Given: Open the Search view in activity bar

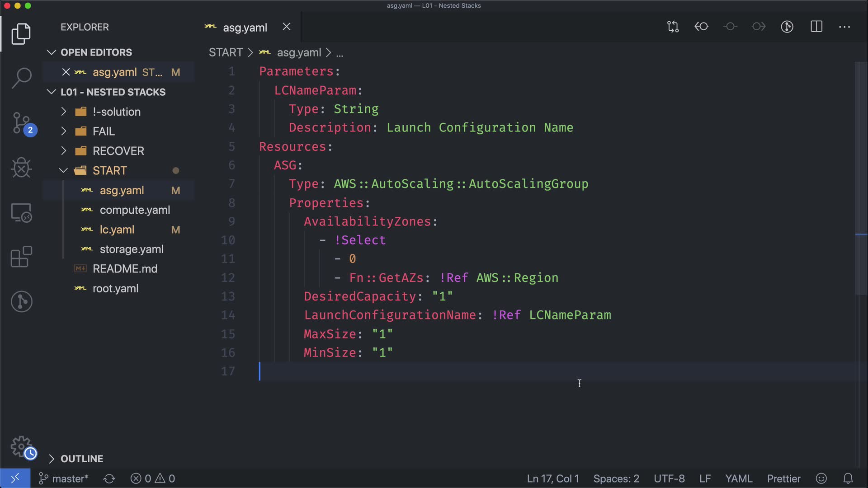Looking at the screenshot, I should point(21,78).
